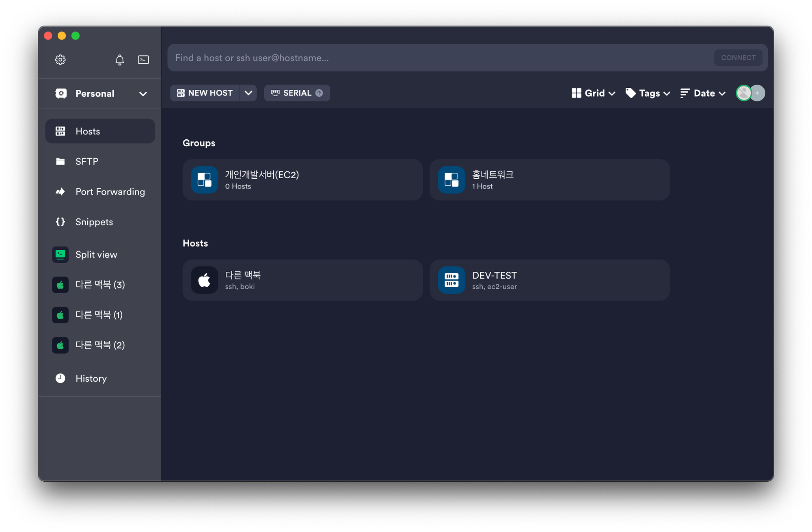Open Port Forwarding in the sidebar

point(110,192)
